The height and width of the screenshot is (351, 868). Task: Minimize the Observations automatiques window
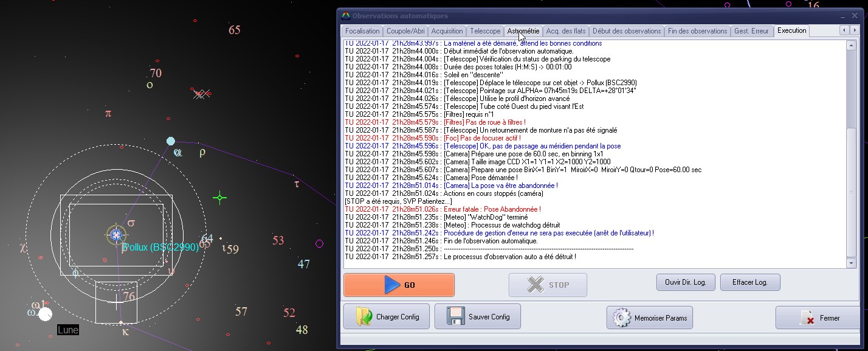click(842, 16)
